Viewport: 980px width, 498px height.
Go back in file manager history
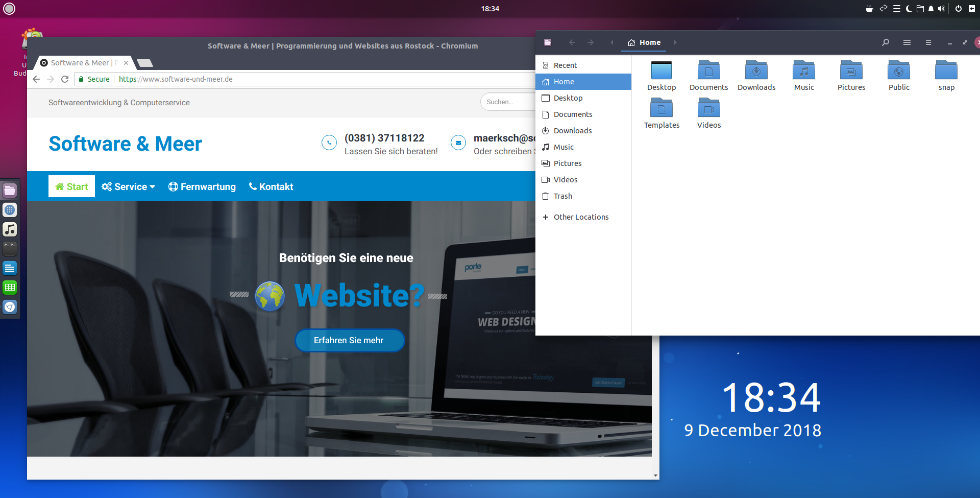tap(572, 42)
